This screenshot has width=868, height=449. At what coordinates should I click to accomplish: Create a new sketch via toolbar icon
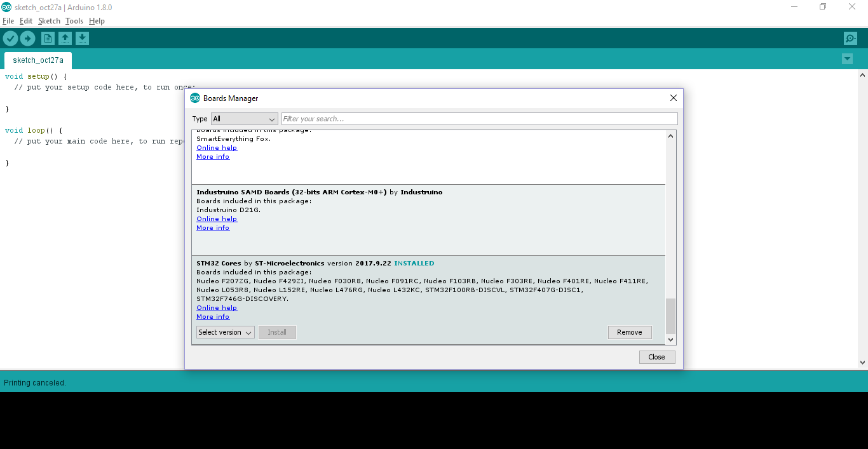click(48, 38)
